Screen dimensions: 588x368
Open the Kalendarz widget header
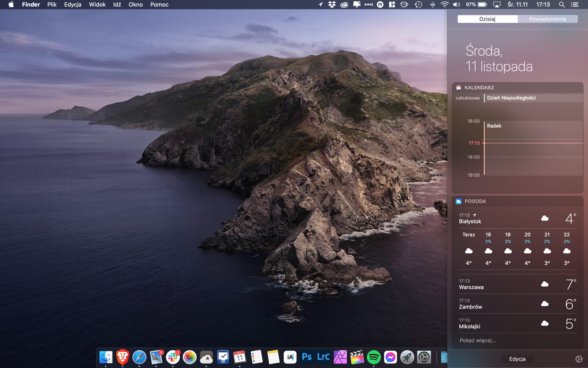click(517, 88)
